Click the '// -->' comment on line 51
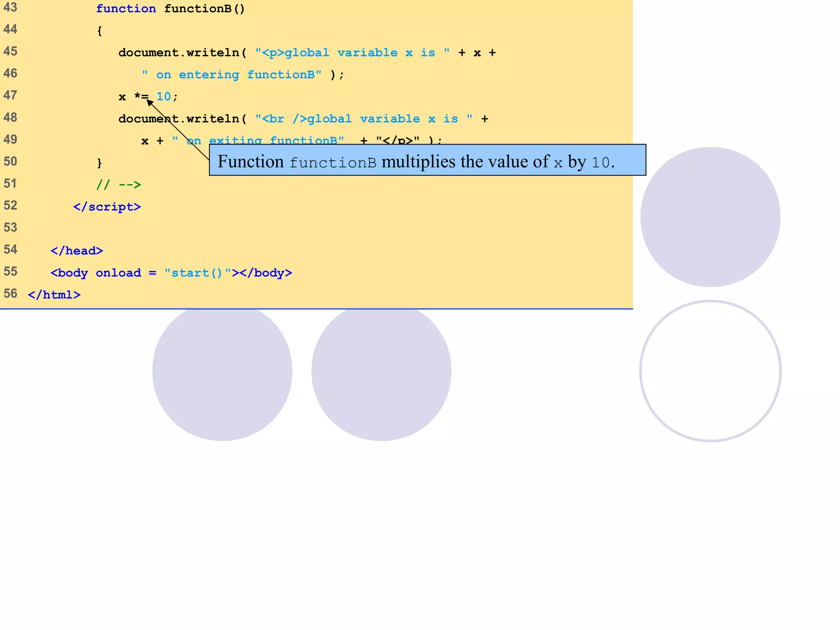This screenshot has width=840, height=630. [x=119, y=185]
